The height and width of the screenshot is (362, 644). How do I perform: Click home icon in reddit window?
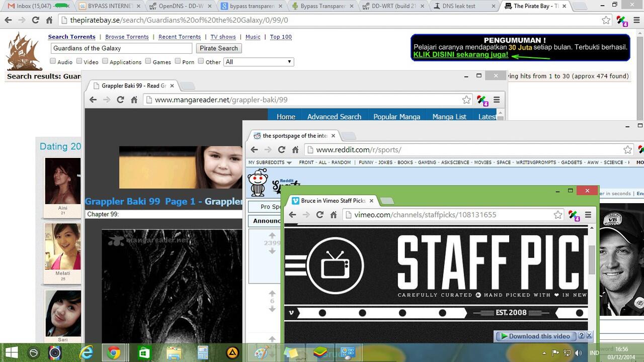pyautogui.click(x=295, y=149)
